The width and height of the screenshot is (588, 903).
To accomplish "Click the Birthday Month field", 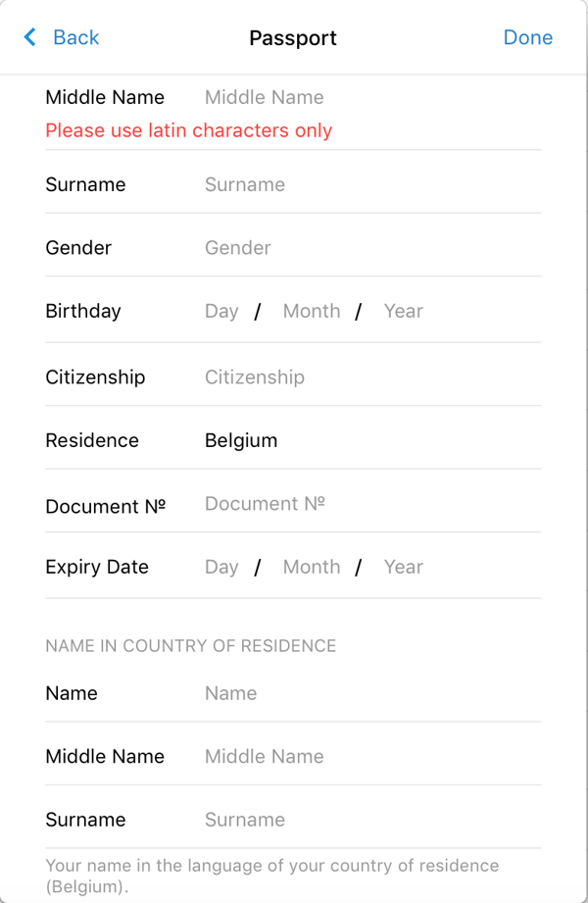I will coord(312,311).
